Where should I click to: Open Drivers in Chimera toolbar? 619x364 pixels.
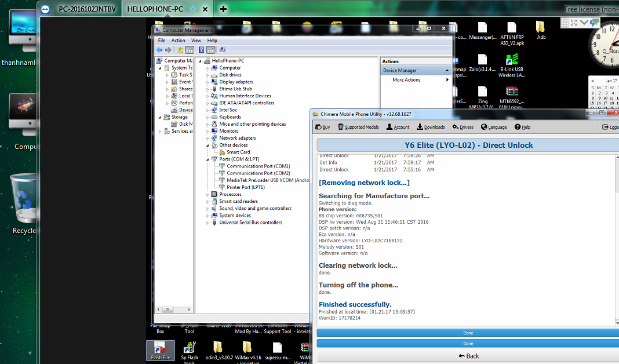(463, 127)
